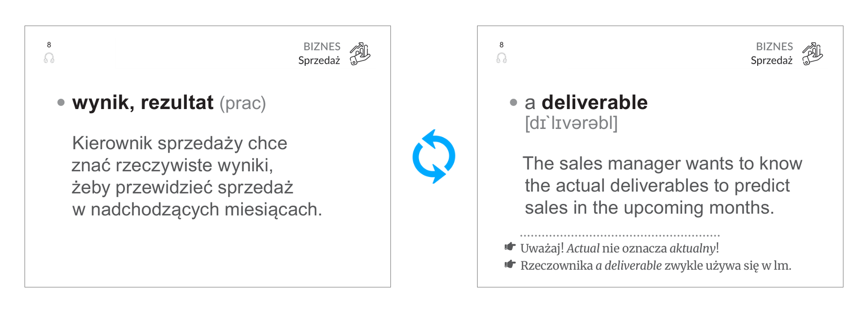Click the headword 'wynik, rezultat'

pos(143,102)
